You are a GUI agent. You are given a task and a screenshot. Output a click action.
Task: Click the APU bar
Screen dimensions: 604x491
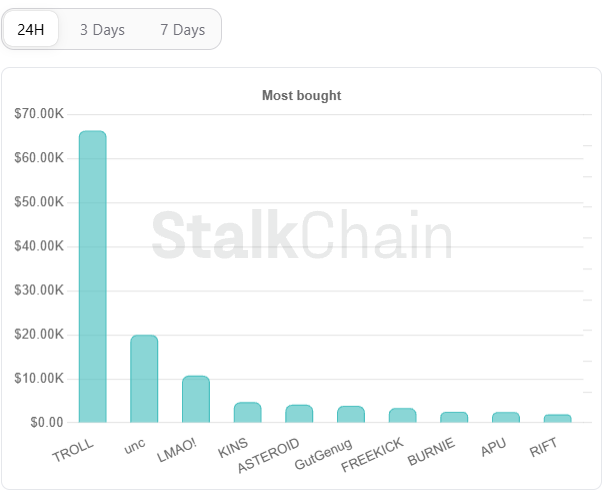coord(506,417)
